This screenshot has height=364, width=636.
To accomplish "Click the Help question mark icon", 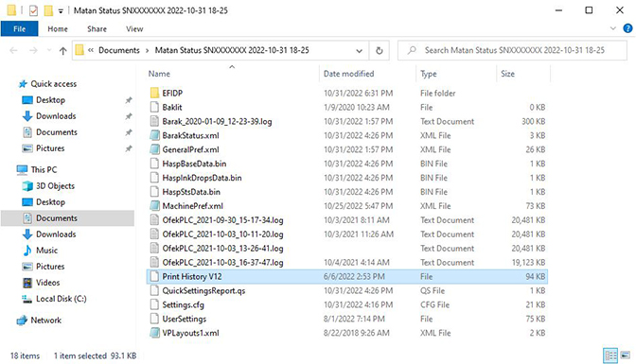I will pyautogui.click(x=627, y=28).
